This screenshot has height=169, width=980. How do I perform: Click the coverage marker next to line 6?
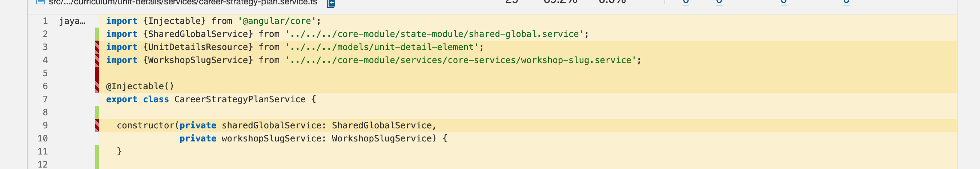(97, 86)
